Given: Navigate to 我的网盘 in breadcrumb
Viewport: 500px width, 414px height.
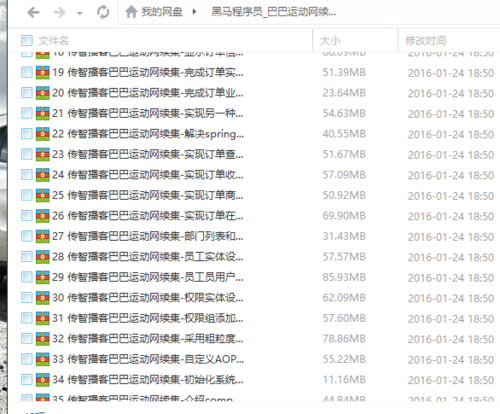Looking at the screenshot, I should (x=162, y=12).
